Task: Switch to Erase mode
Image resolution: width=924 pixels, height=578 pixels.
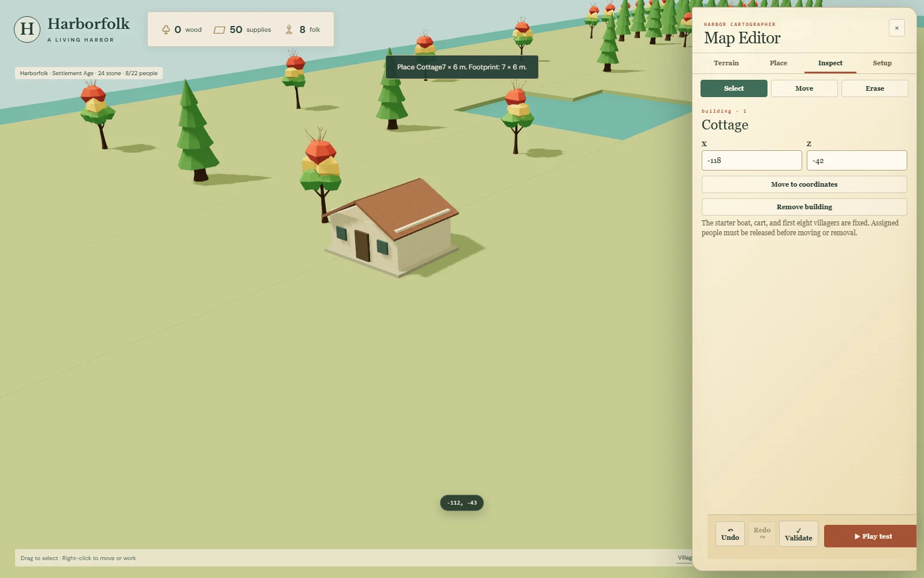Action: pyautogui.click(x=874, y=88)
